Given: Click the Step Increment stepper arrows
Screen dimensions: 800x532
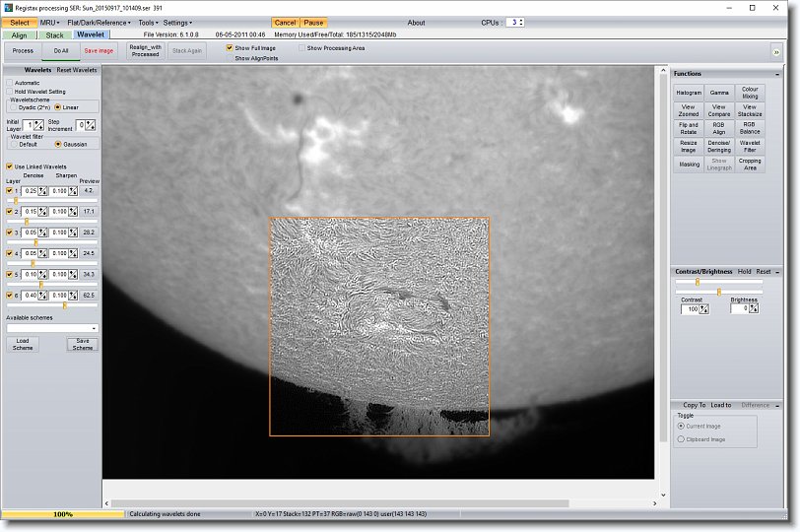Looking at the screenshot, I should [91, 125].
